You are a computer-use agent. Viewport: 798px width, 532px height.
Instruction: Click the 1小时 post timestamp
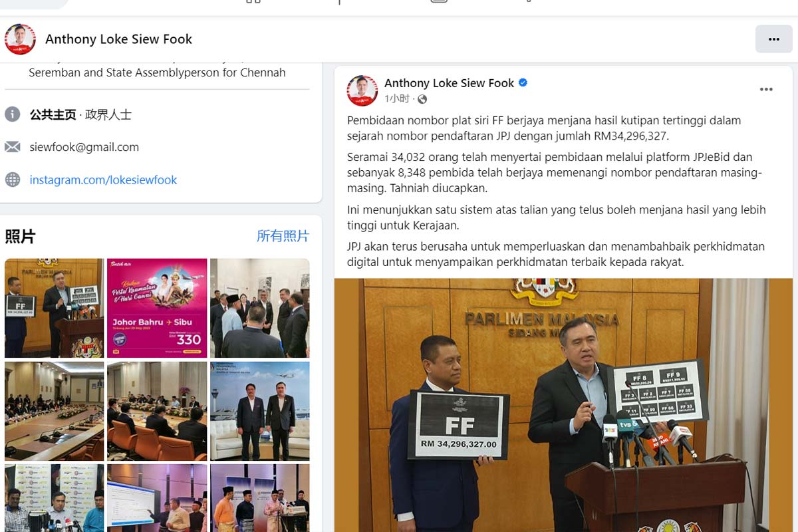tap(397, 99)
